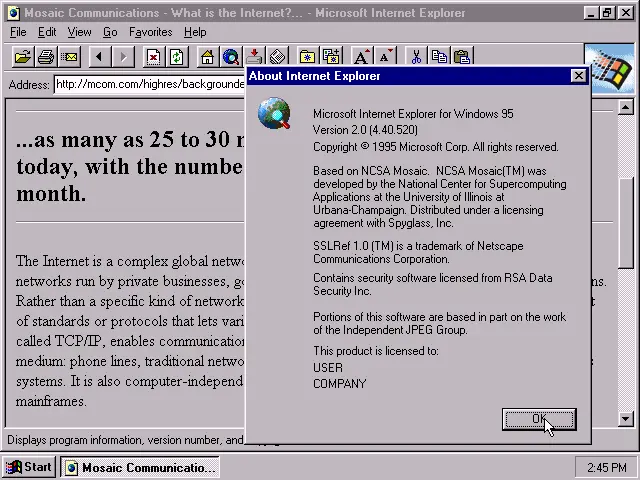Click the Stop loading page icon
This screenshot has height=480, width=640.
[153, 56]
